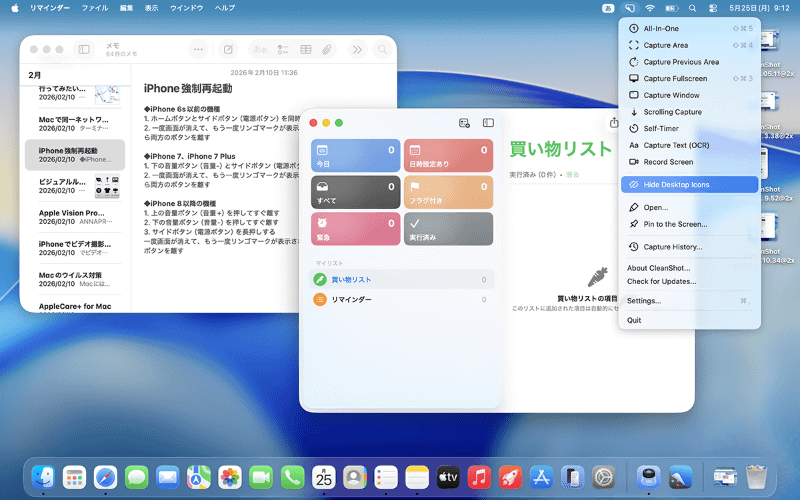Choose Capture Area from CleanShot menu
The width and height of the screenshot is (800, 500).
(x=689, y=45)
